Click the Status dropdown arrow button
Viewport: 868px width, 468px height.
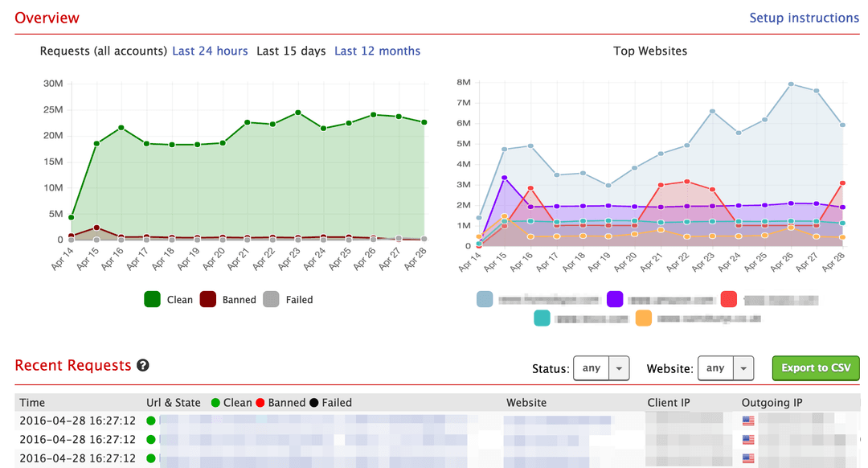[619, 368]
